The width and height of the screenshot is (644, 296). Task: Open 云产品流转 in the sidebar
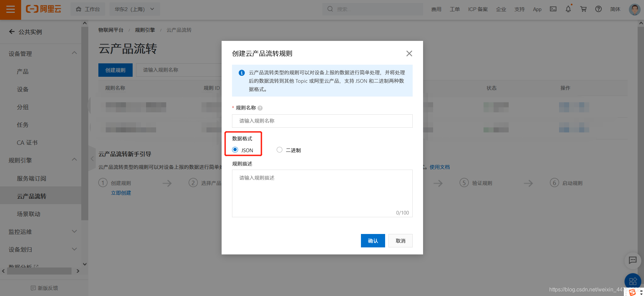(32, 196)
